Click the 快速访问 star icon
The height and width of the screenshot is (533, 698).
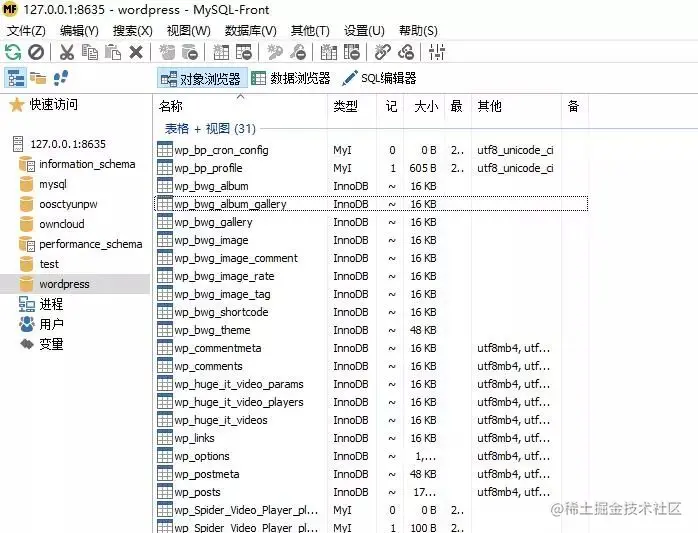pos(17,105)
